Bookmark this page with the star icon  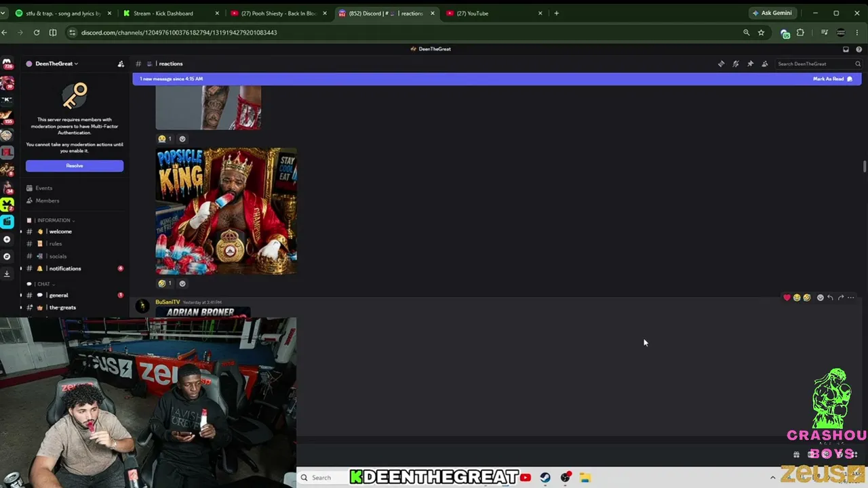pos(761,33)
